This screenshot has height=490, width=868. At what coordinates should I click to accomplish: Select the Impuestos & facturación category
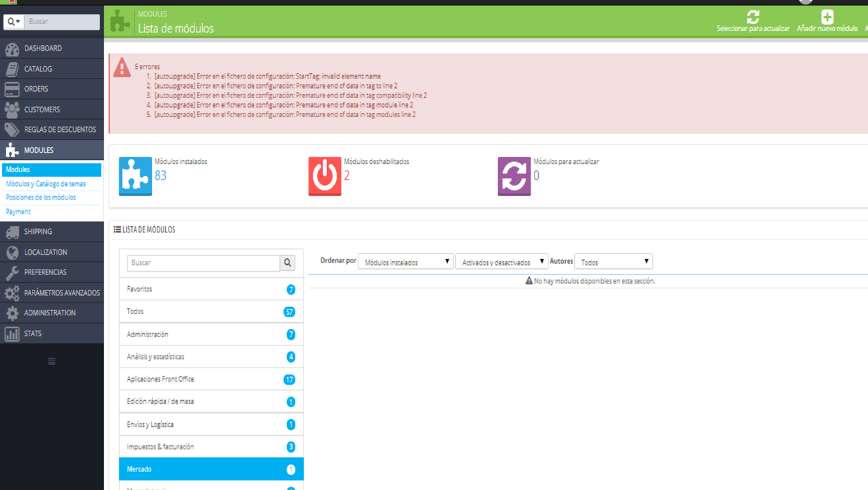pyautogui.click(x=211, y=447)
